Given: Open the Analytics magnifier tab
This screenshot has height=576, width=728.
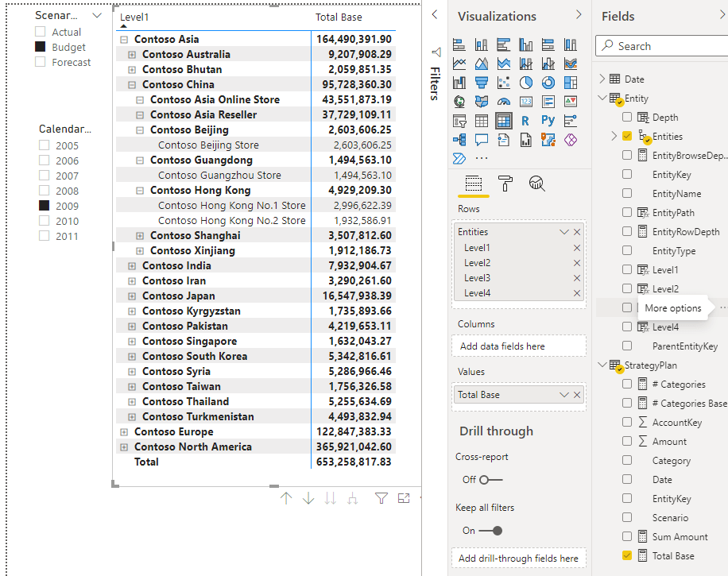Looking at the screenshot, I should tap(537, 184).
